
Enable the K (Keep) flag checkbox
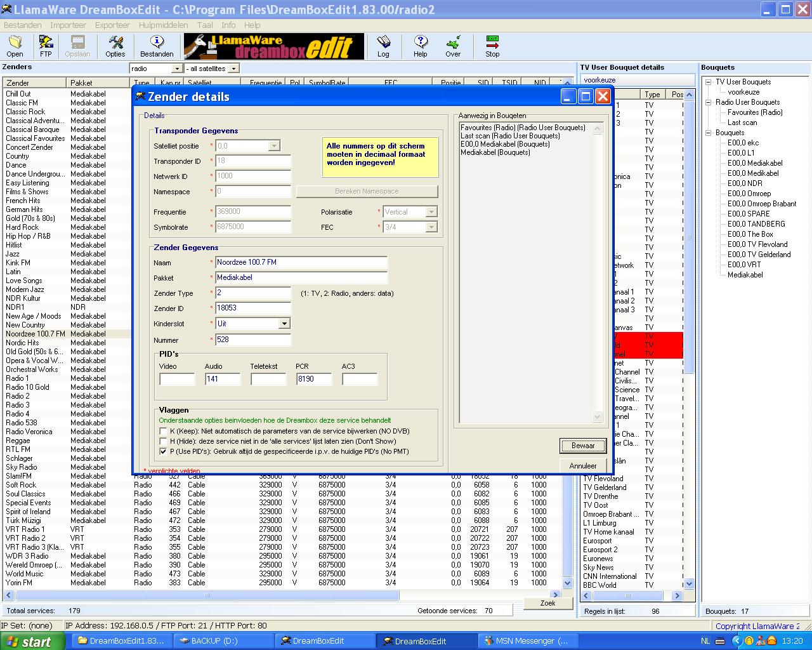coord(164,432)
